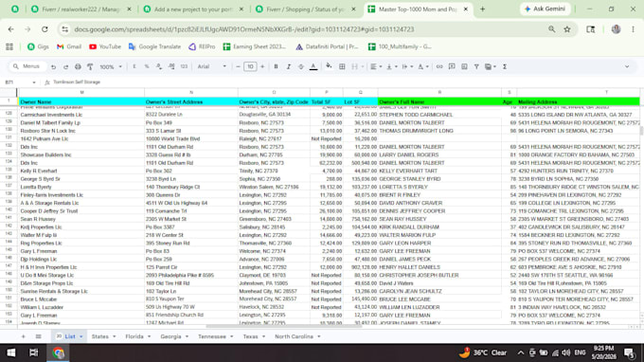The width and height of the screenshot is (644, 362).
Task: Insert link icon in toolbar
Action: 439,66
